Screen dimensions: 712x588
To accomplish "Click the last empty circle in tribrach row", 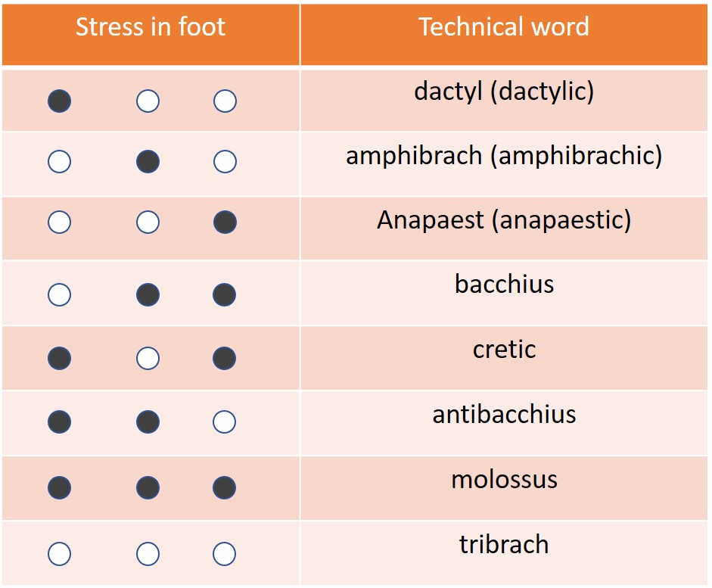I will (x=225, y=554).
